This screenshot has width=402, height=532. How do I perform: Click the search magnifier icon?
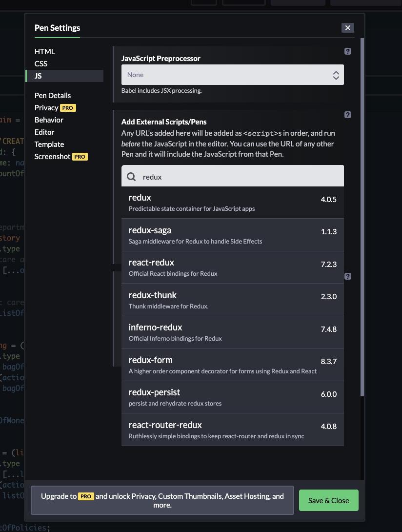click(x=131, y=177)
